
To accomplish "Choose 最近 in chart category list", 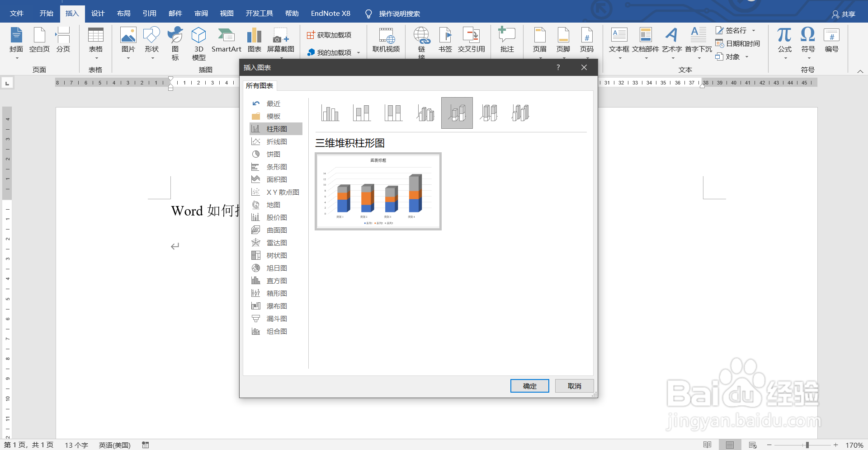I will pos(276,103).
